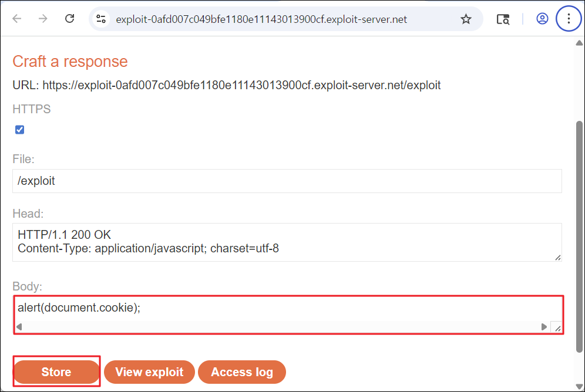The image size is (585, 392).
Task: Click the Store button
Action: pos(56,372)
